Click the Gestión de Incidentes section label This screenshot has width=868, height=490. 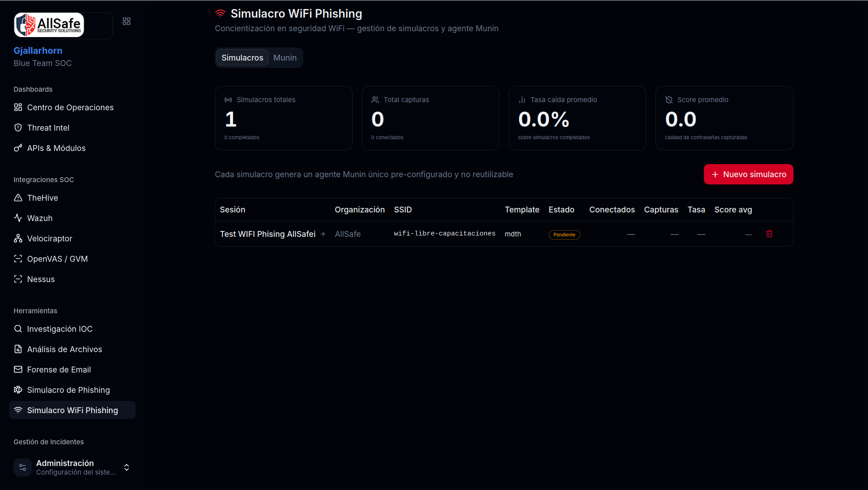click(x=48, y=442)
